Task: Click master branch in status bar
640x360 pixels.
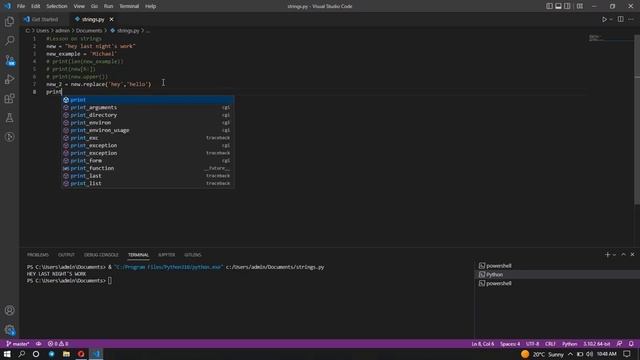Action: click(x=18, y=344)
